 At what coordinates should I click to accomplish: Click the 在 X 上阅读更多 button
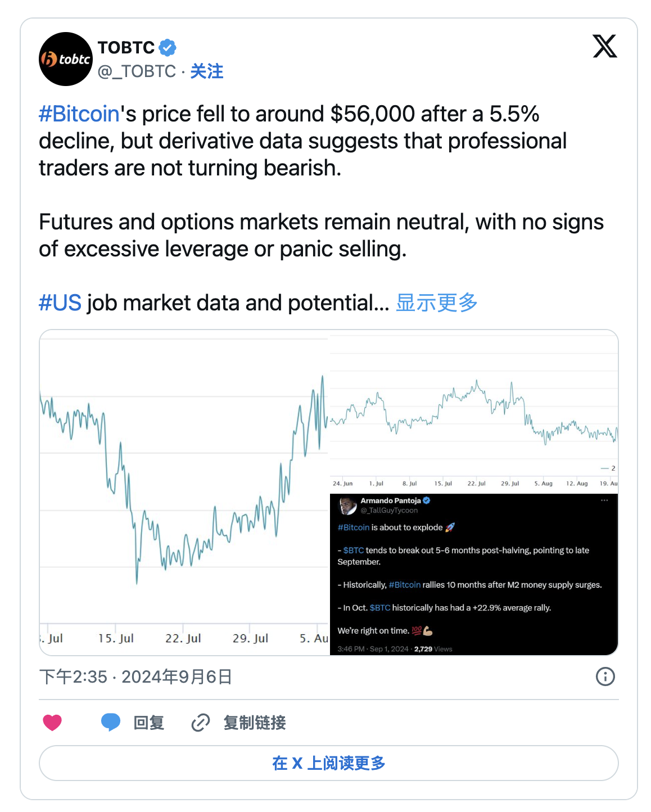click(329, 763)
